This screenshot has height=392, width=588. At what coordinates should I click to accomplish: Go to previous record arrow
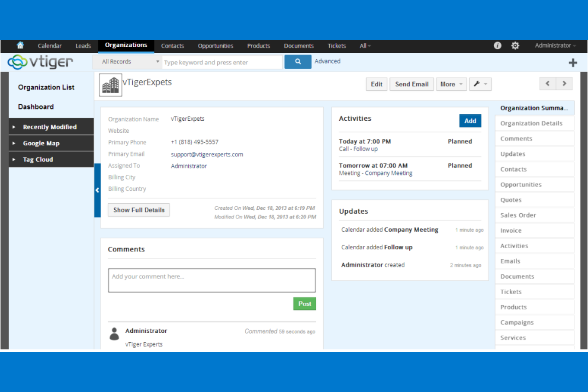547,83
